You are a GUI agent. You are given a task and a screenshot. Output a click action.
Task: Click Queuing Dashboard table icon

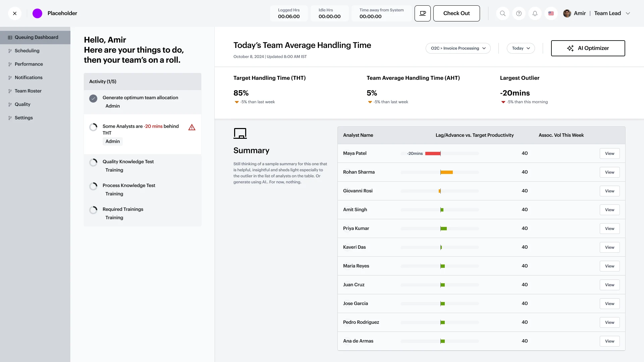point(10,38)
